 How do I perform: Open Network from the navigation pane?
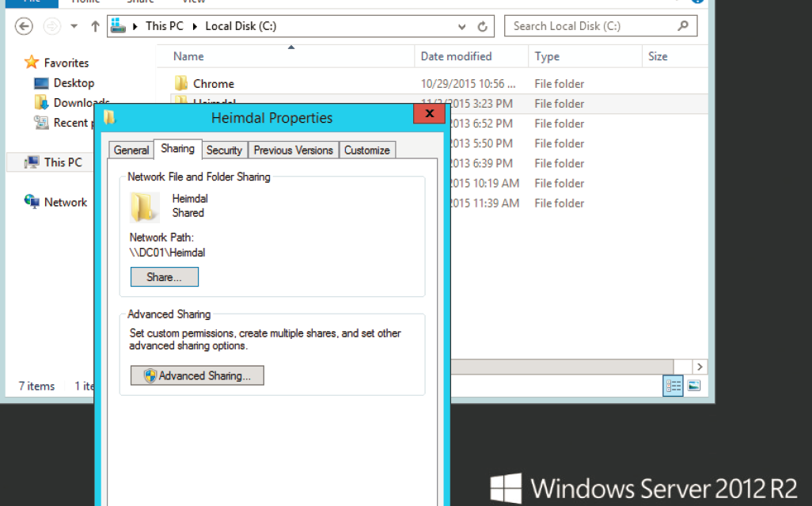click(66, 202)
